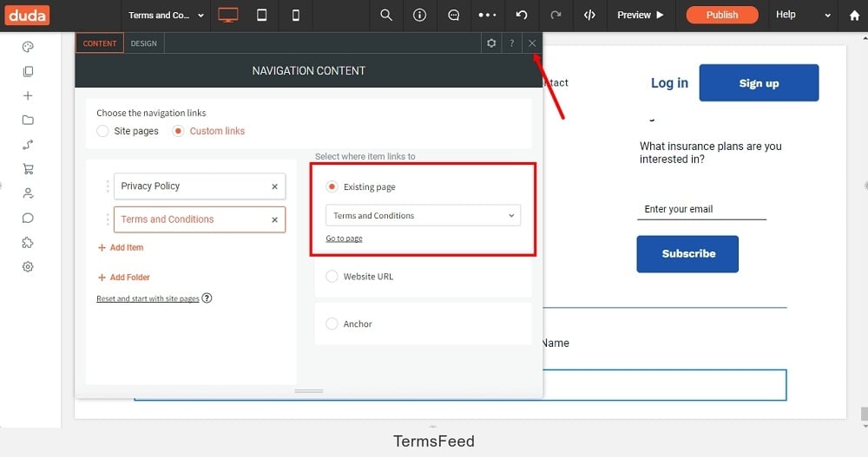Go to the home dashboard icon

click(x=855, y=16)
